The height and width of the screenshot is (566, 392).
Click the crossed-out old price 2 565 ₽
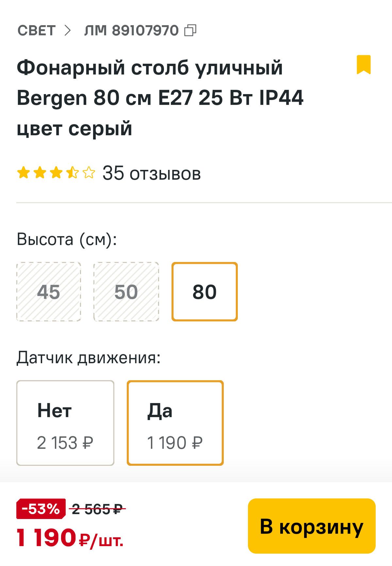97,509
